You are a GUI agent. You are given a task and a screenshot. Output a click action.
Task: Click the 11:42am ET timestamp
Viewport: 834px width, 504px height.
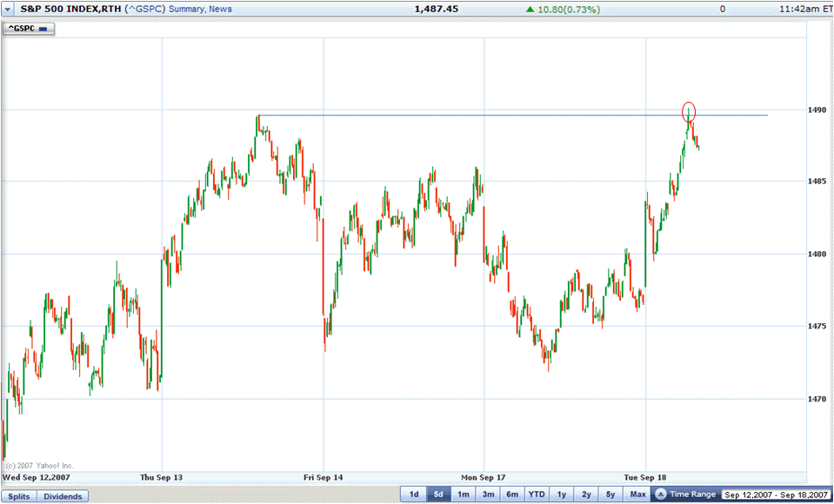(x=805, y=9)
